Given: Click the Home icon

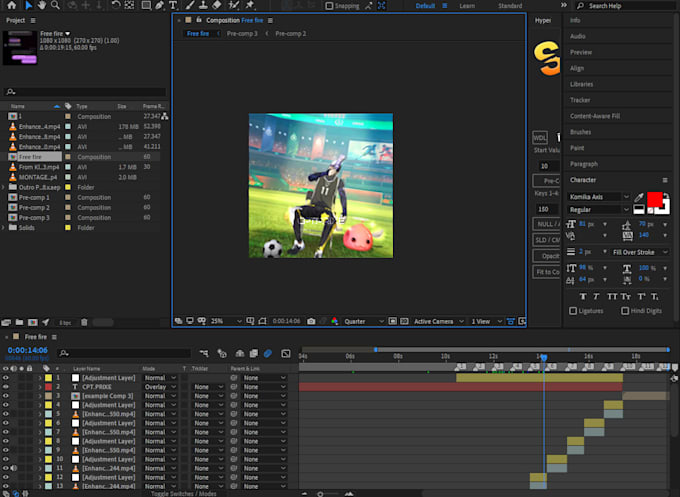Looking at the screenshot, I should coord(12,5).
